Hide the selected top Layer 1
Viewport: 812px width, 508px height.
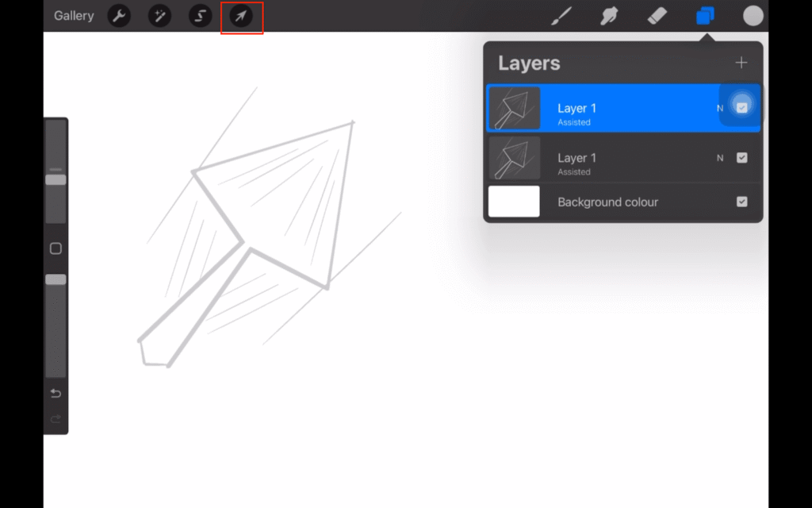coord(741,107)
